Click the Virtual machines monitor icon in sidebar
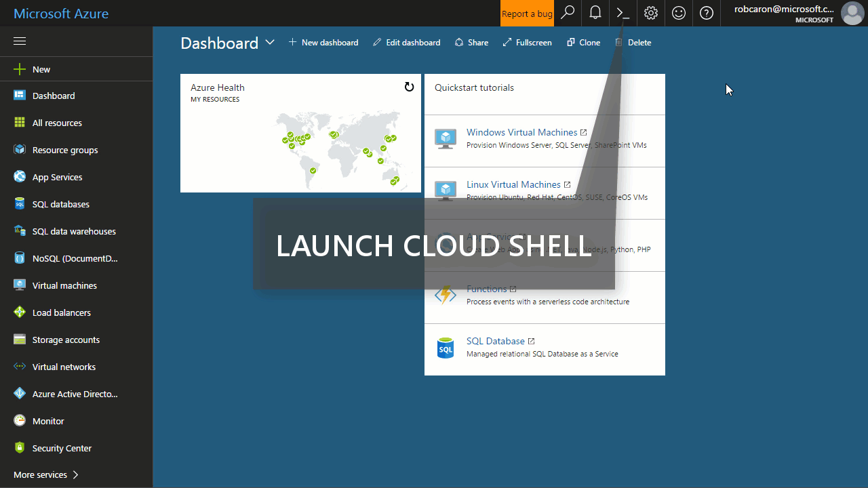This screenshot has height=488, width=868. 20,285
